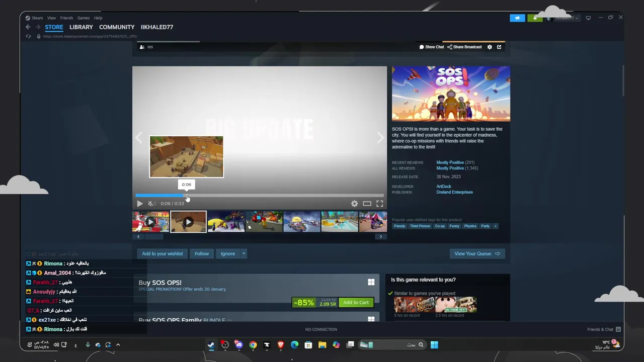Reload the store page
Viewport: 644px width, 362px height.
(x=28, y=36)
